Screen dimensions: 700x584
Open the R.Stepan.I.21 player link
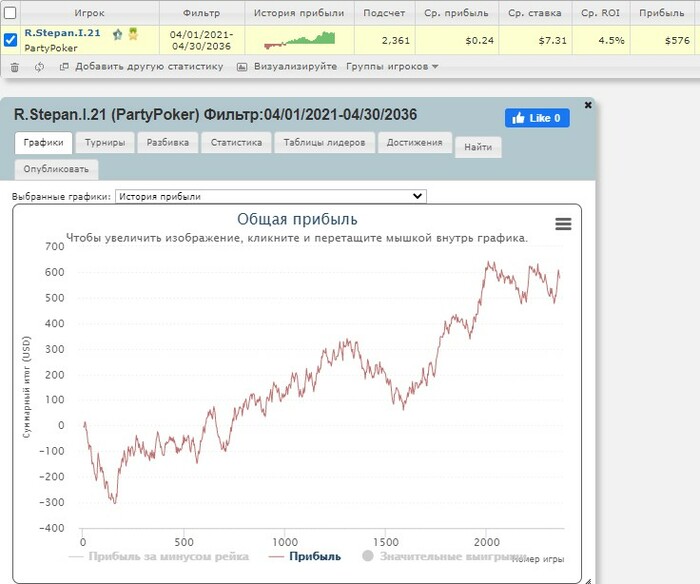coord(62,33)
